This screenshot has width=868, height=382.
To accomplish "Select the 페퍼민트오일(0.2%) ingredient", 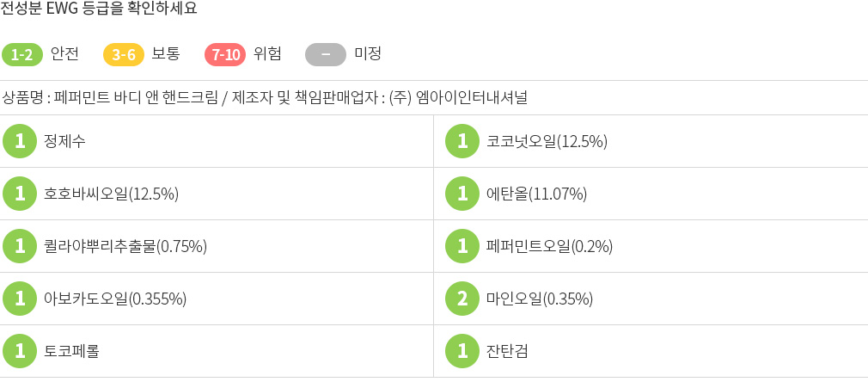I will [549, 246].
